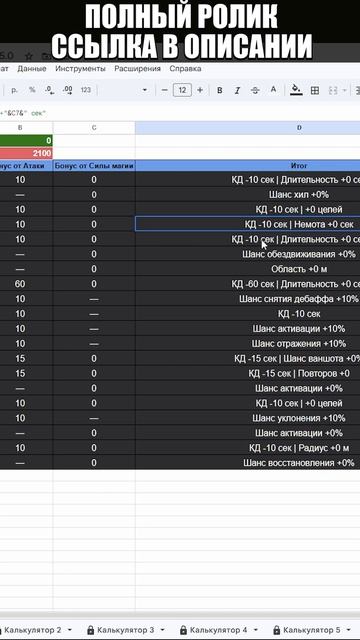
Task: Click into the formula bar
Action: click(x=180, y=113)
